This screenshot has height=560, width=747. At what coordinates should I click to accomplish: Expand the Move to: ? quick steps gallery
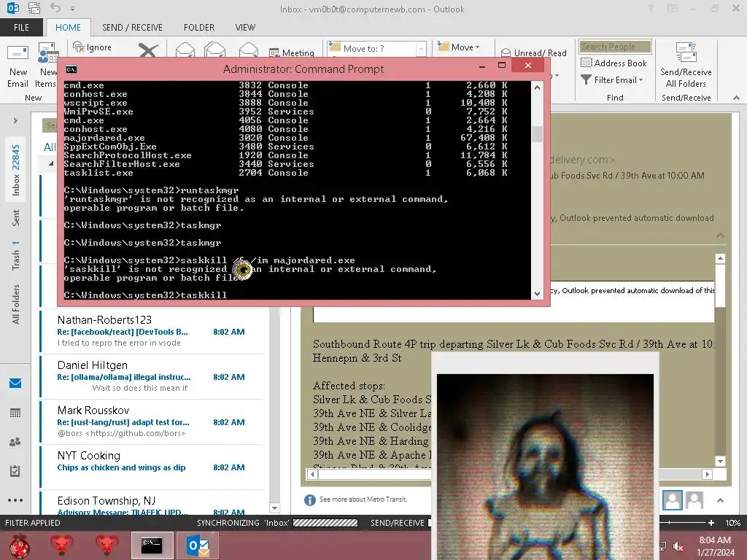coord(421,48)
